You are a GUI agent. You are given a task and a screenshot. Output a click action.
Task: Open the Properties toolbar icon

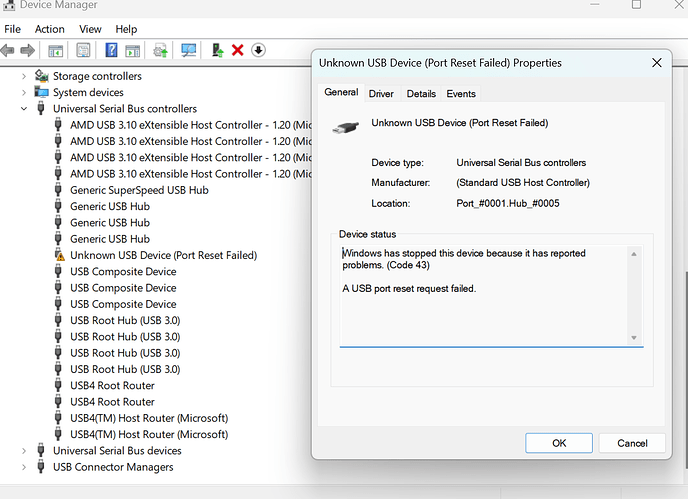[83, 50]
